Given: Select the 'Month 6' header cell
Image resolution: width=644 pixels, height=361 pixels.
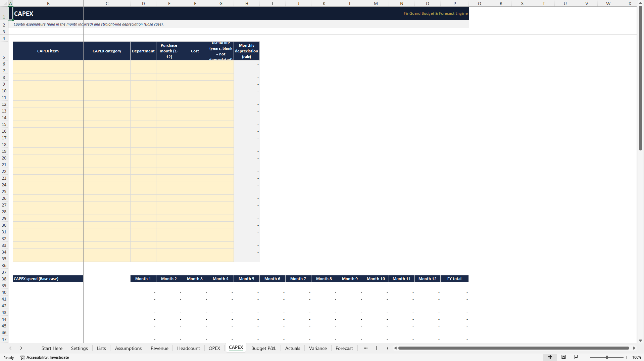Looking at the screenshot, I should click(272, 279).
